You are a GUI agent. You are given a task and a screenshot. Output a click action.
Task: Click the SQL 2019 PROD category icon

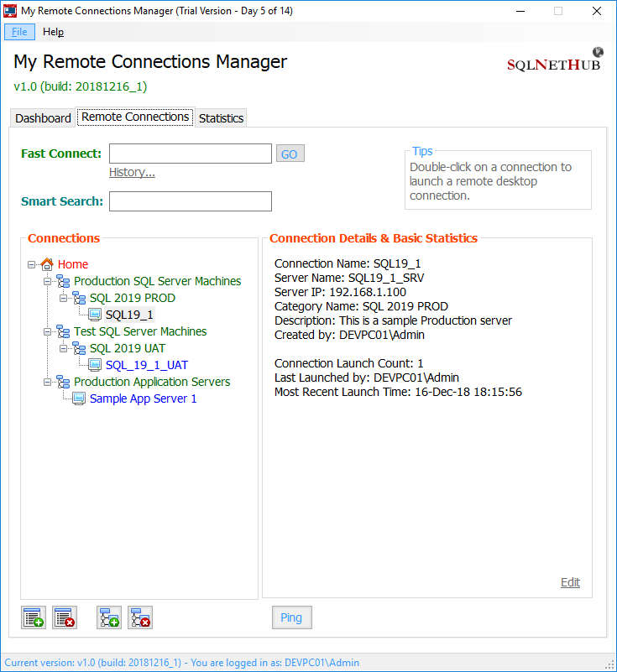pos(79,298)
